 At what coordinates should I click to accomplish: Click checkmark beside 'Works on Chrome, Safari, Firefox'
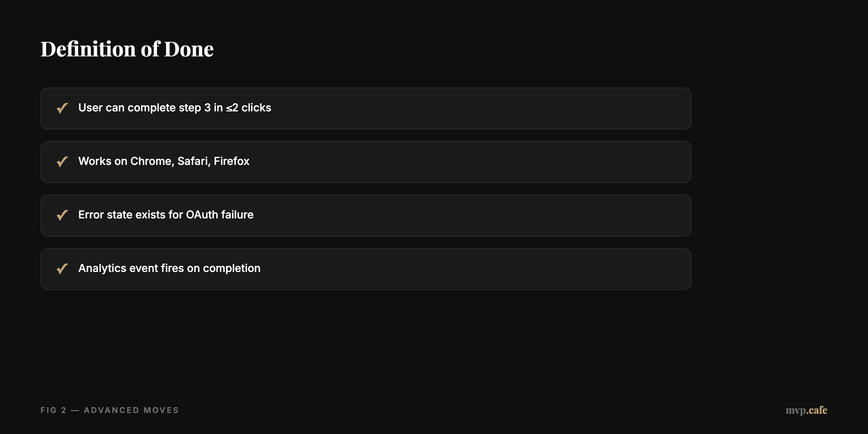(x=62, y=162)
